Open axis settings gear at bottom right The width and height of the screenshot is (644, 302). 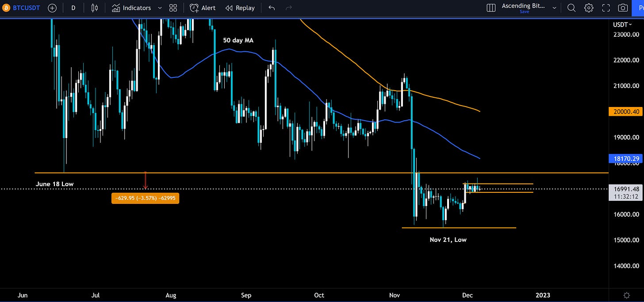[626, 295]
